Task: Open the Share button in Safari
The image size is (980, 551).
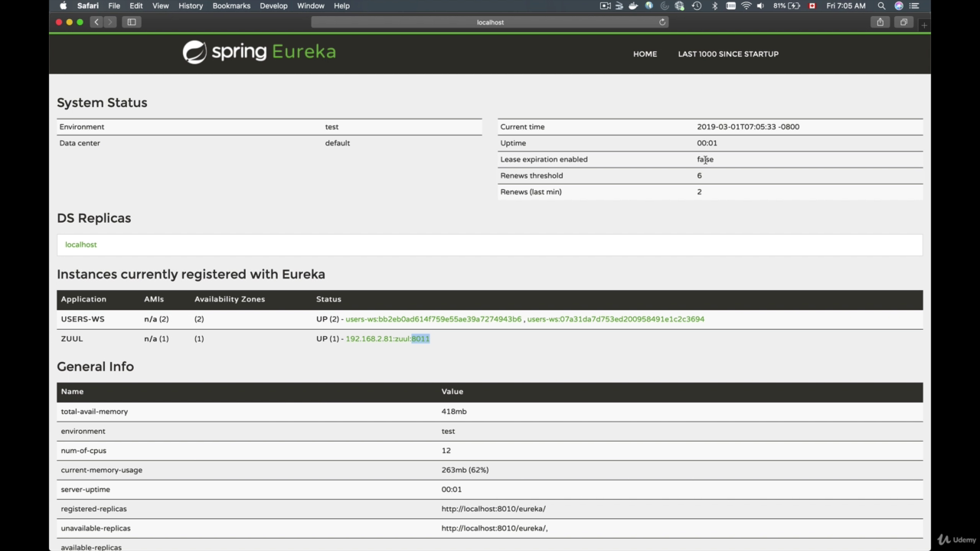Action: [x=880, y=22]
